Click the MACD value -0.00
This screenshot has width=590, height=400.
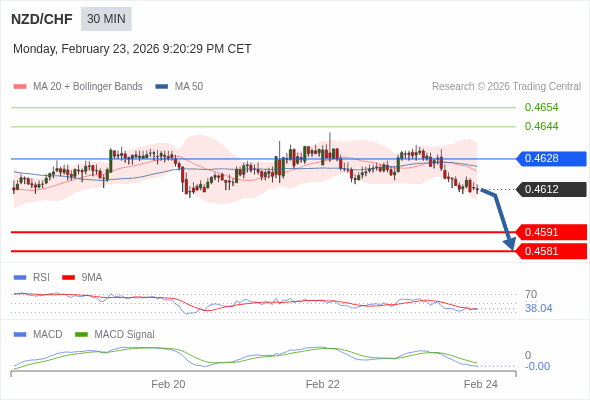[x=537, y=367]
